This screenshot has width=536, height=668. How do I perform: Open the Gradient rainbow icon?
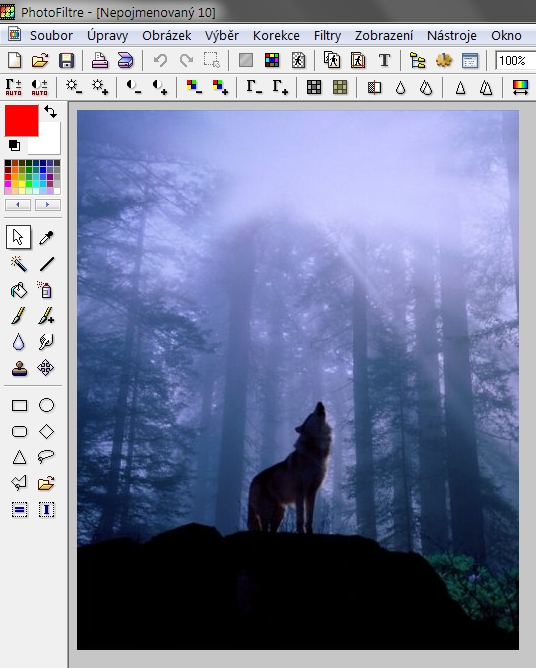click(x=520, y=87)
